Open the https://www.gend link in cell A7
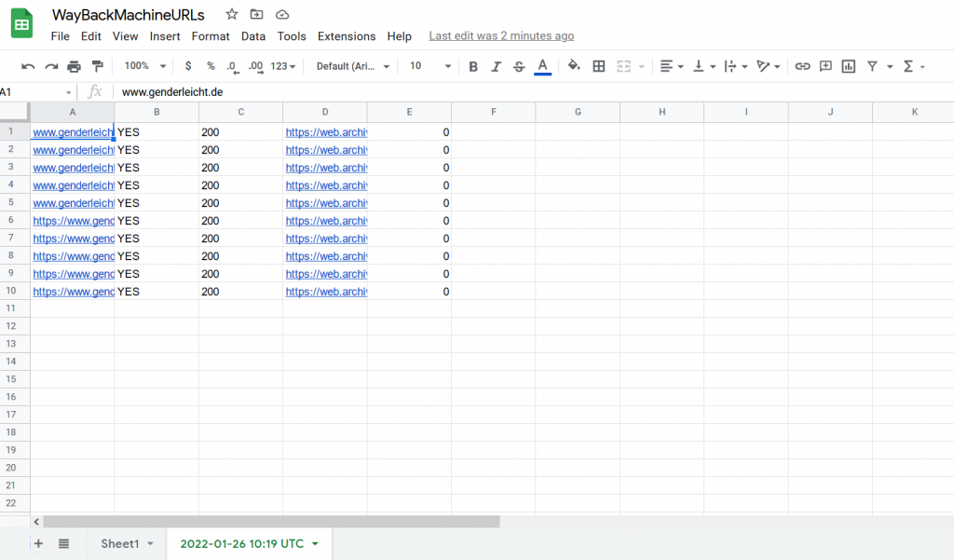 pyautogui.click(x=73, y=239)
